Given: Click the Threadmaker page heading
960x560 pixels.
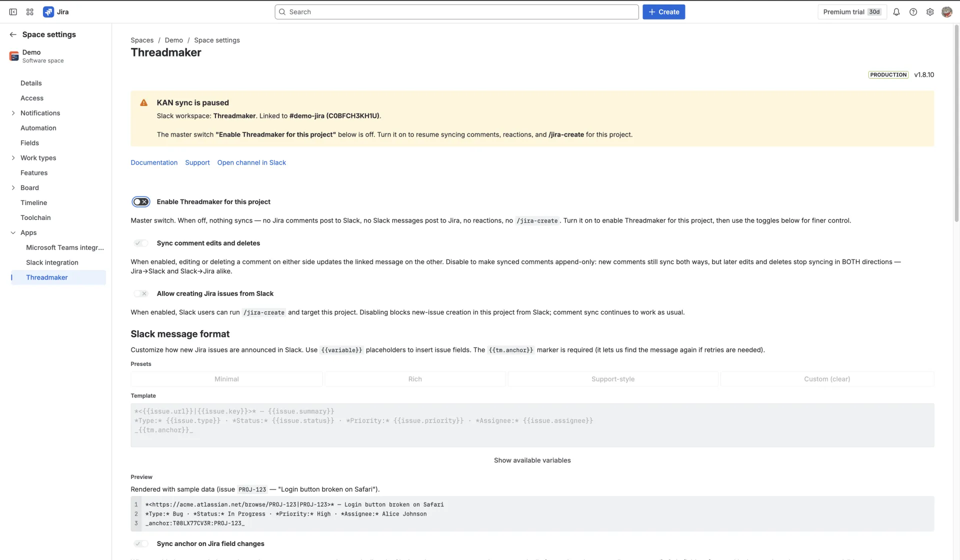Looking at the screenshot, I should (x=166, y=52).
